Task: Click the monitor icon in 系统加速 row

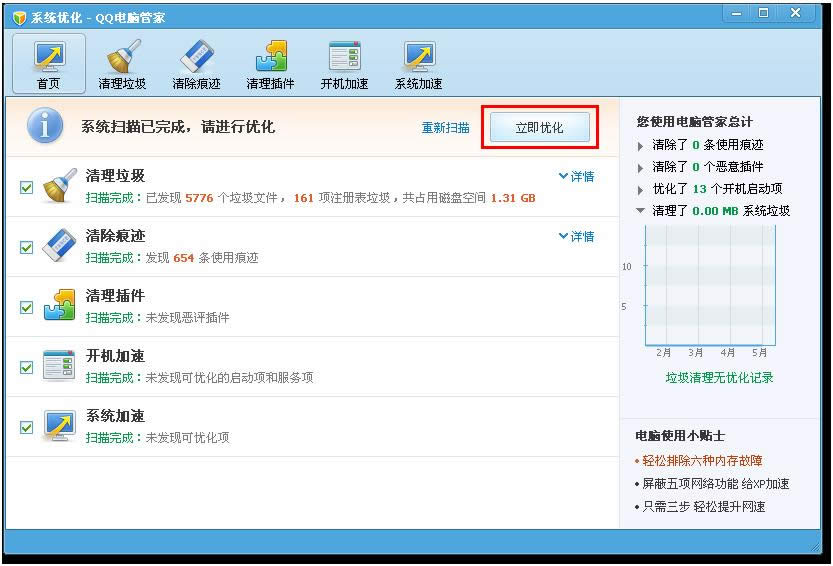Action: pos(59,425)
